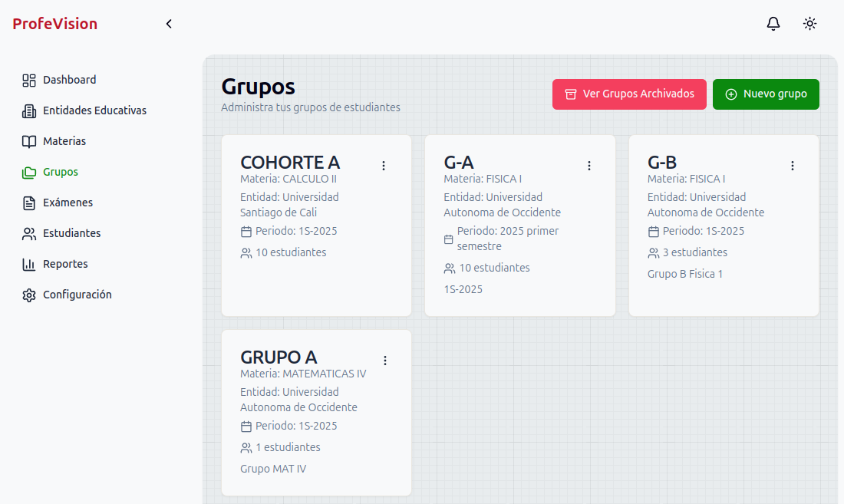Click the COHORTE A group title
Viewport: 844px width, 504px height.
289,162
